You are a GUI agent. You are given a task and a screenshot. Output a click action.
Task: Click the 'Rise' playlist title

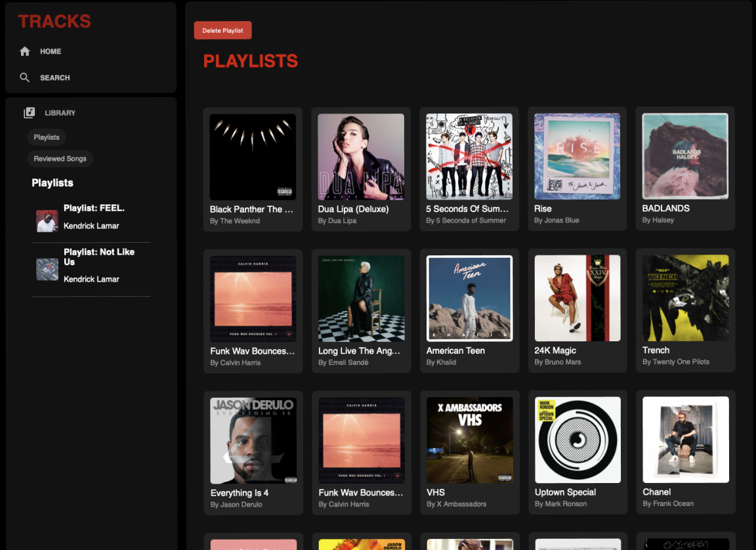click(x=543, y=209)
